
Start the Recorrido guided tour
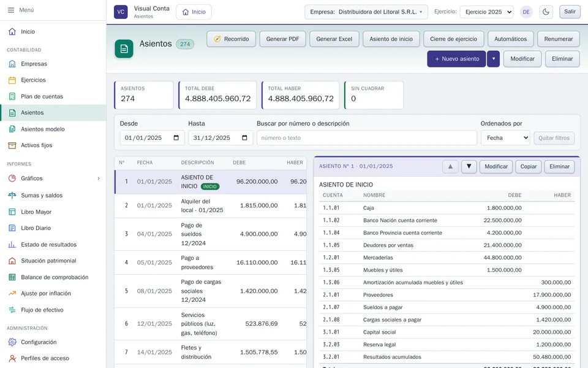(x=231, y=39)
